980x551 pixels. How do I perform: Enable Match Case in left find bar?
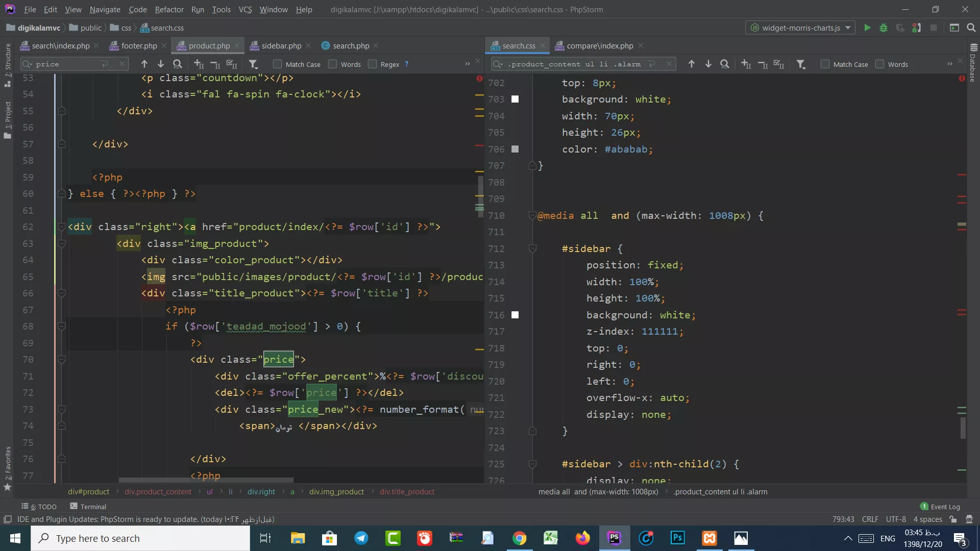[x=278, y=64]
